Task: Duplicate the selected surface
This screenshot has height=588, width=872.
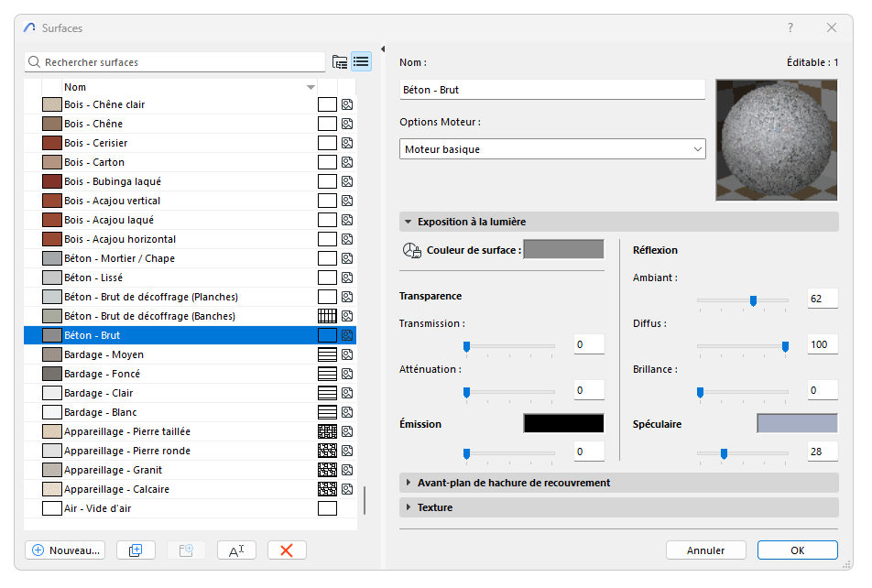Action: coord(136,550)
